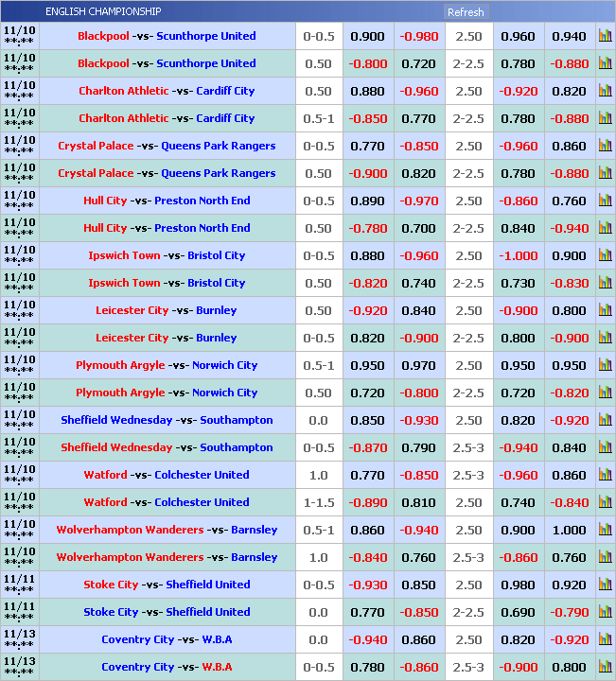Select the 0.970 odds in Plymouth Argyle row

(x=418, y=365)
